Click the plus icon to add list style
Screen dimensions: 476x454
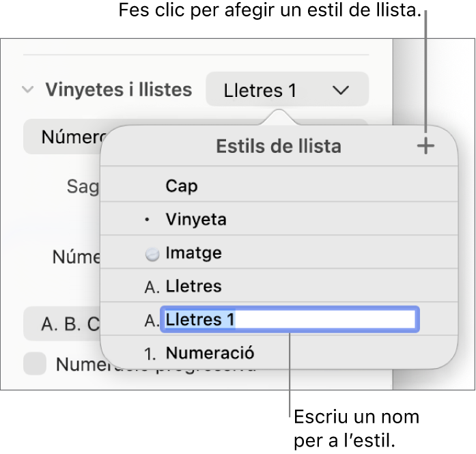(x=425, y=146)
